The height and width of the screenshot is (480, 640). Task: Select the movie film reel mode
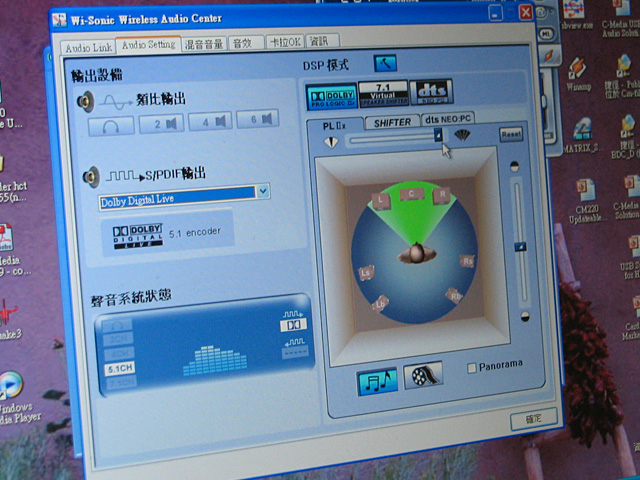click(x=423, y=376)
